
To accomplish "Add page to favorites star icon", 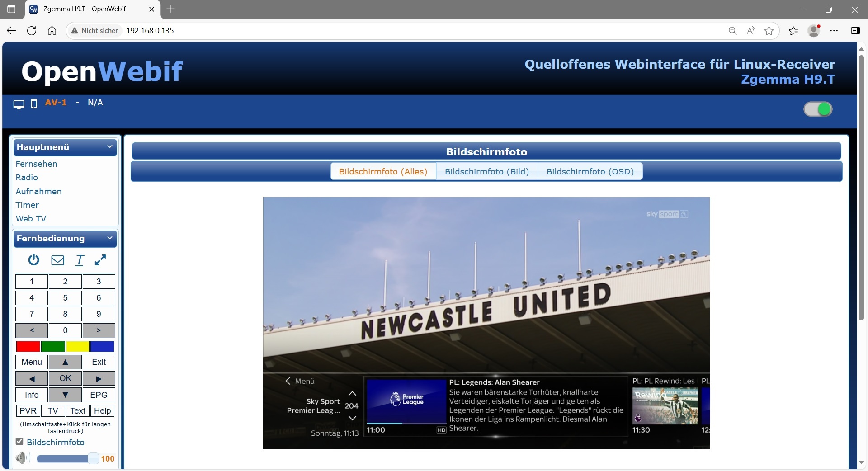I will pos(769,30).
